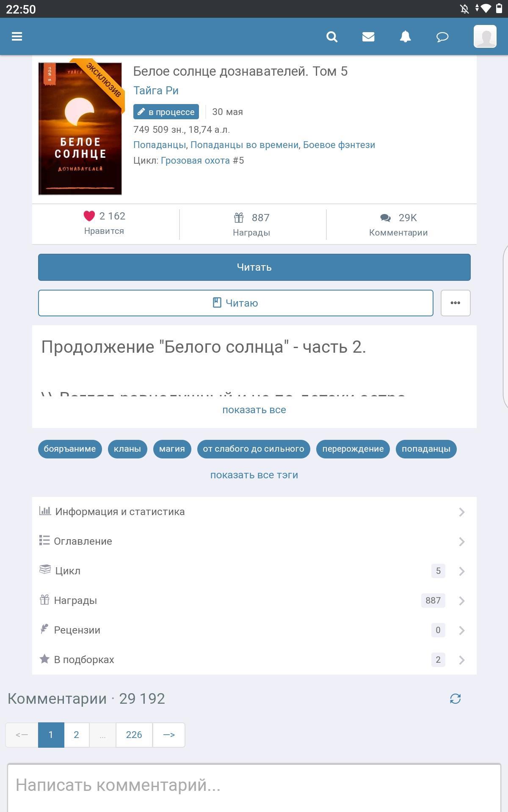Image resolution: width=508 pixels, height=812 pixels.
Task: Toggle the Читаю reading status button
Action: click(x=236, y=303)
